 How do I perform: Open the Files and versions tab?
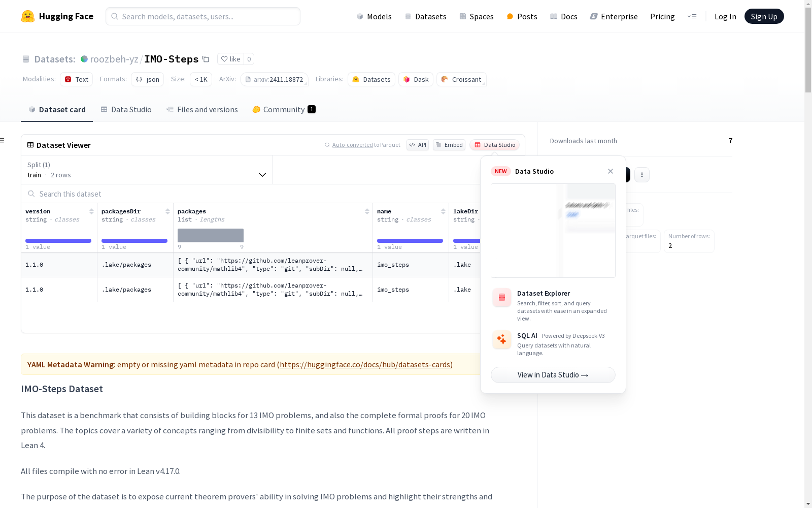tap(202, 110)
